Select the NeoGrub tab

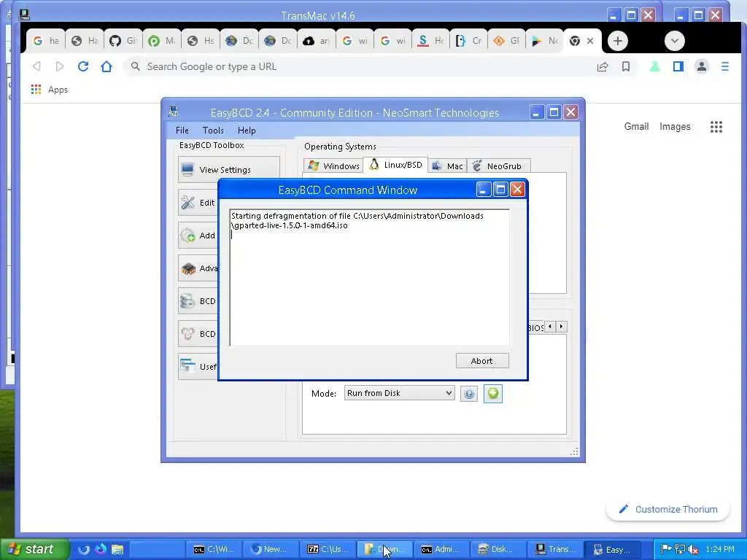click(x=498, y=166)
